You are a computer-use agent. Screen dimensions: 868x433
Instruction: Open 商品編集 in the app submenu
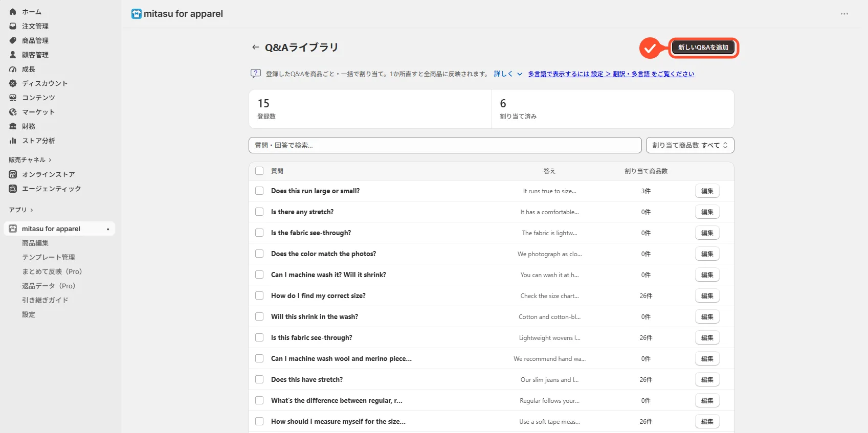pyautogui.click(x=35, y=243)
